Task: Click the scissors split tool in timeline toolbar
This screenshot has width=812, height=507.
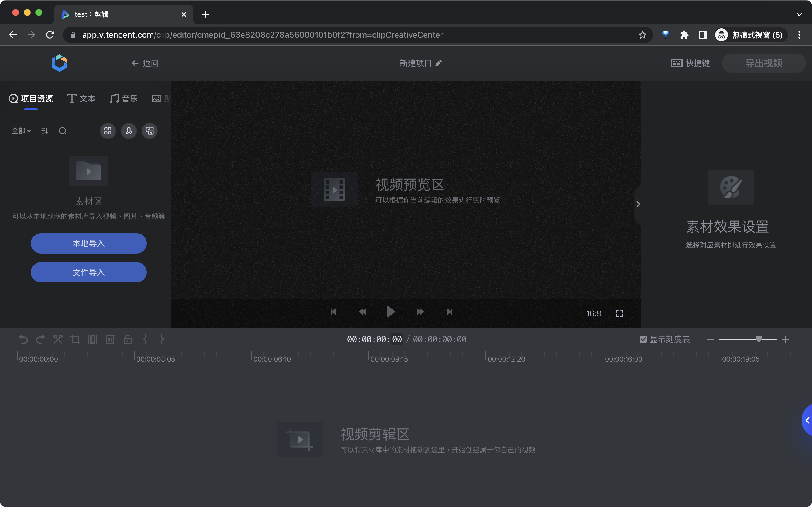Action: (x=58, y=339)
